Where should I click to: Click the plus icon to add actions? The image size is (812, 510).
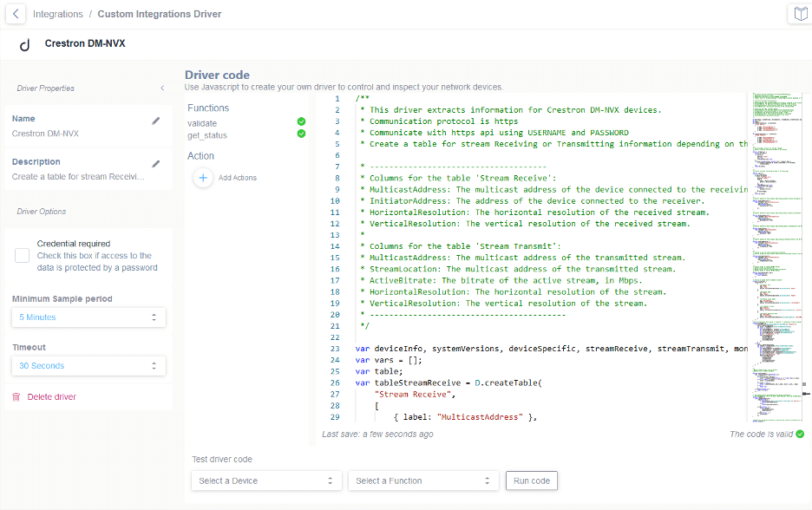tap(203, 178)
